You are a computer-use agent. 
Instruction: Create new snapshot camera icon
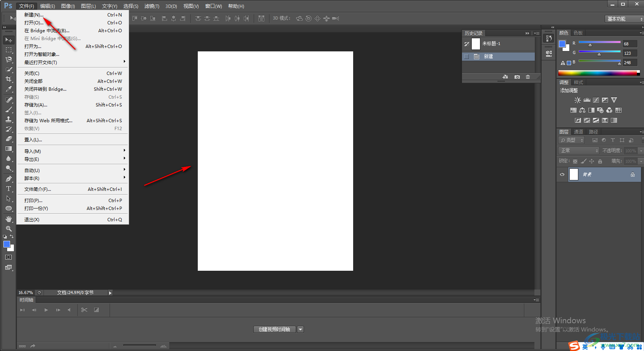tap(517, 77)
